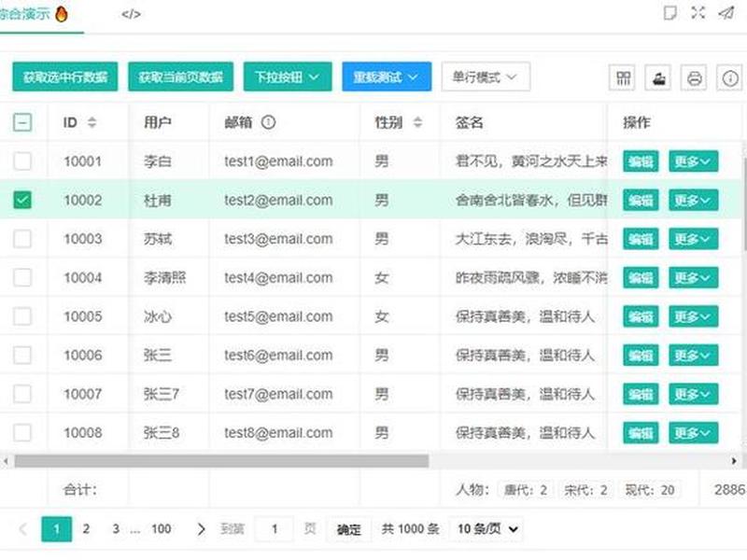This screenshot has height=560, width=747.
Task: Click the email column info icon
Action: 268,122
